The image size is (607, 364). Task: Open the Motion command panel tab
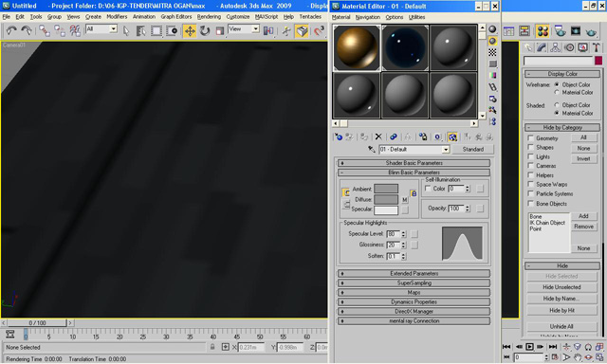[569, 47]
